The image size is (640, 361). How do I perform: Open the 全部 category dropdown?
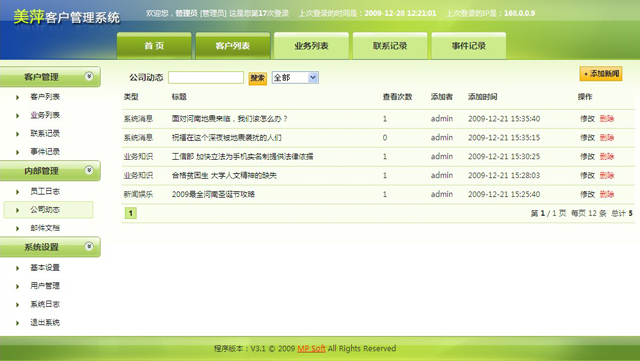pyautogui.click(x=295, y=77)
